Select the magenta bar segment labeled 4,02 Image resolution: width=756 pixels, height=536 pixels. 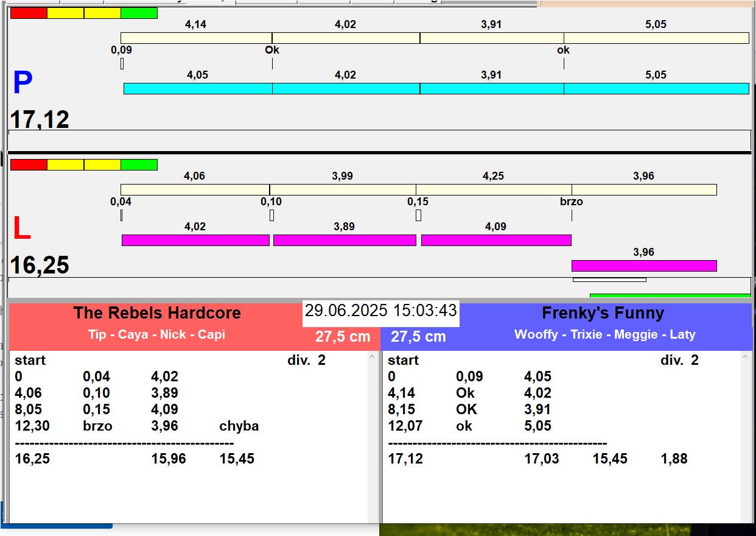coord(195,240)
